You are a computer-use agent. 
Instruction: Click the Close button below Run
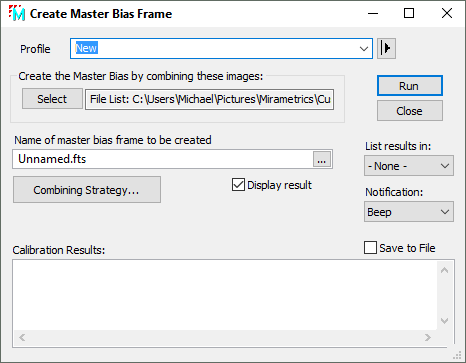(410, 111)
